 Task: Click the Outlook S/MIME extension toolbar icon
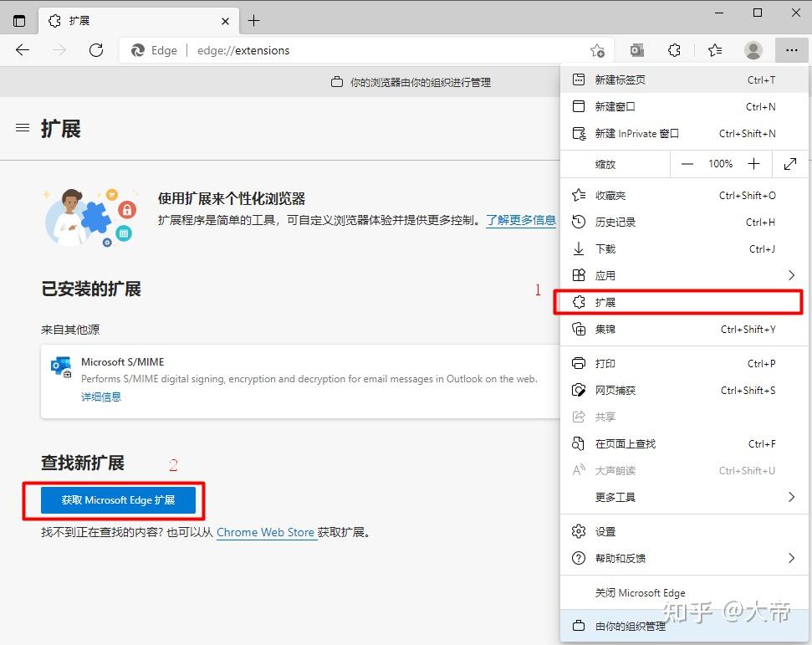tap(637, 50)
